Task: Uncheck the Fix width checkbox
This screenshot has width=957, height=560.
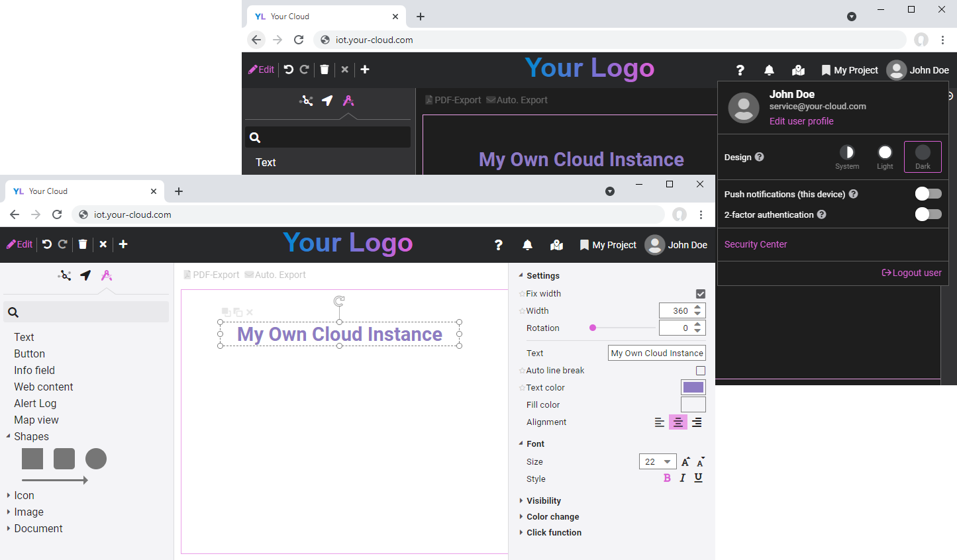Action: (700, 293)
